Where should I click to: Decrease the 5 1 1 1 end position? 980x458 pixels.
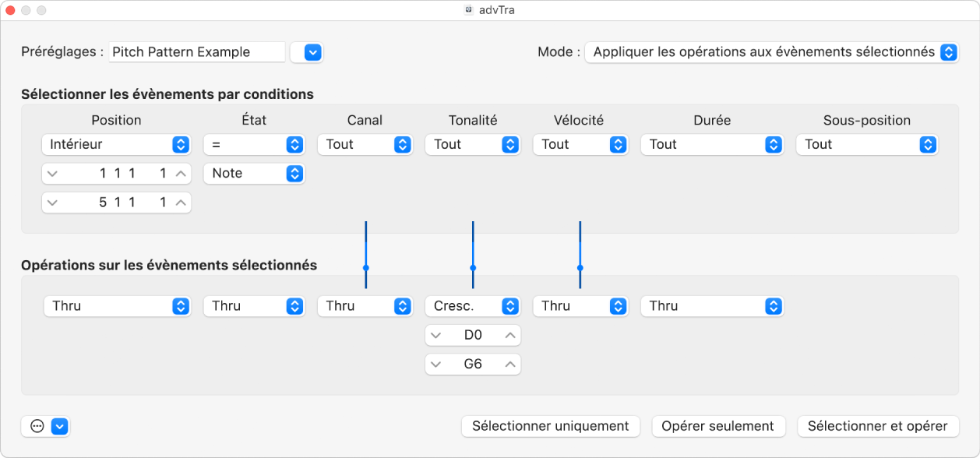click(x=51, y=203)
